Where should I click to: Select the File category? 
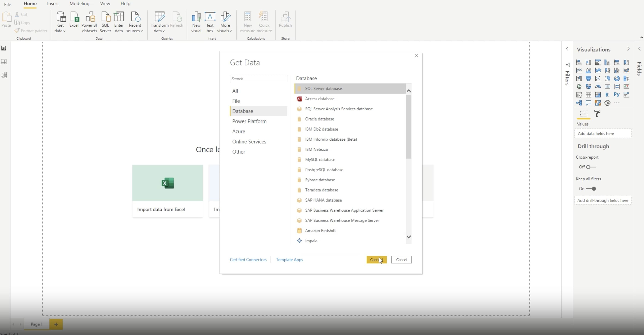[259, 101]
